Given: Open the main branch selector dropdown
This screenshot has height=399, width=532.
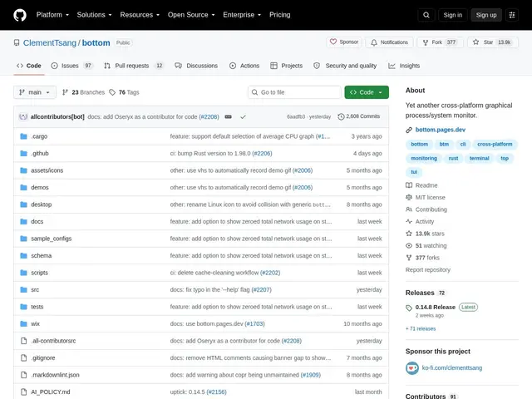Looking at the screenshot, I should (35, 92).
